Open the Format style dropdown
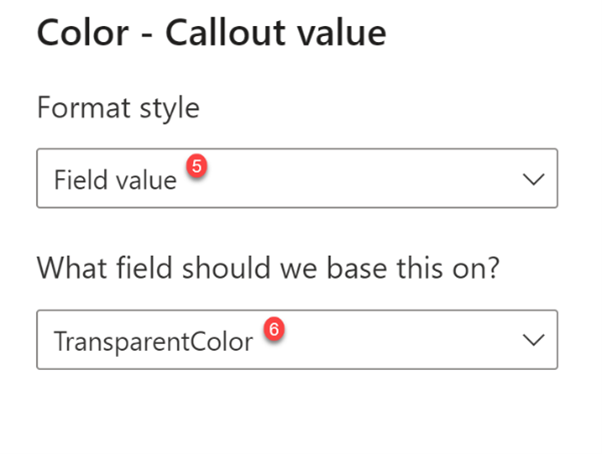The height and width of the screenshot is (454, 602). tap(296, 179)
